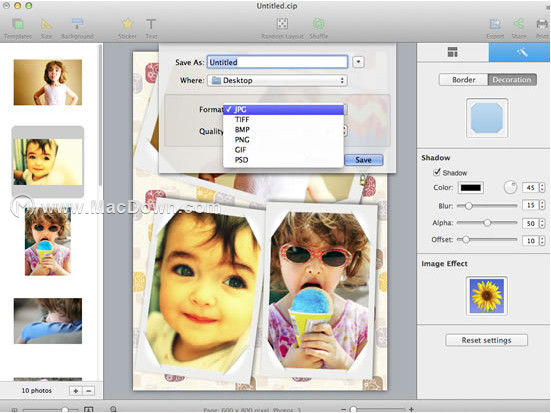Click the Reset settings button
This screenshot has width=551, height=413.
pos(486,340)
